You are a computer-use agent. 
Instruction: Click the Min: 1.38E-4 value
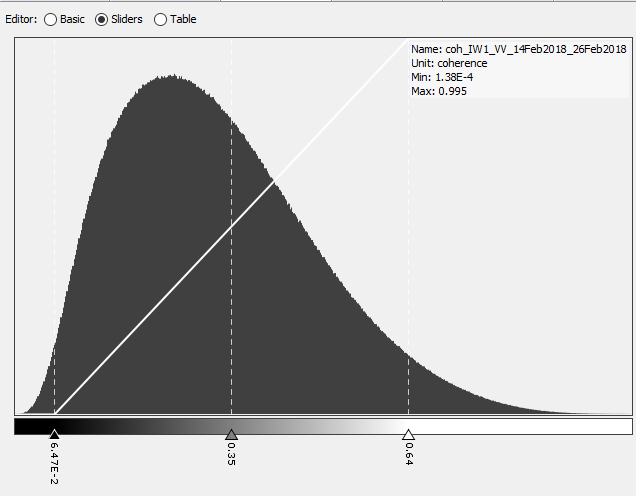442,77
